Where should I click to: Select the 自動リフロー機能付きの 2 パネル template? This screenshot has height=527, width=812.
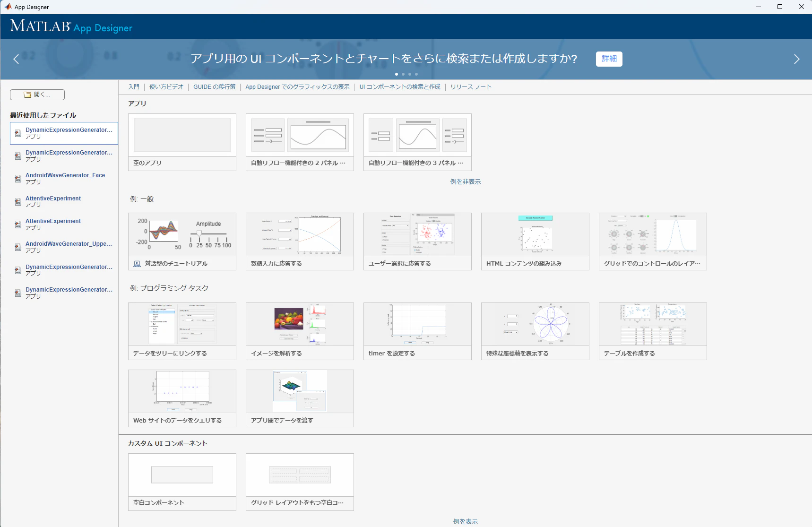point(300,142)
